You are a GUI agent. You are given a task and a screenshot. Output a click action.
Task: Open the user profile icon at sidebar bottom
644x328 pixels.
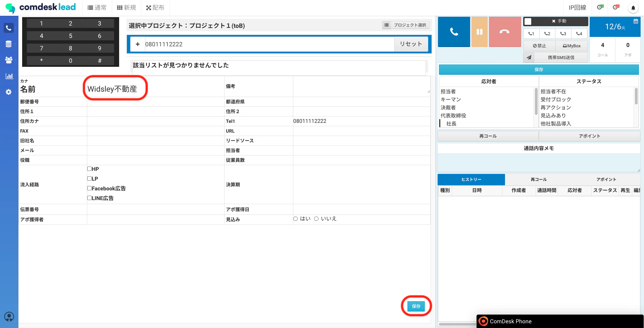9,317
